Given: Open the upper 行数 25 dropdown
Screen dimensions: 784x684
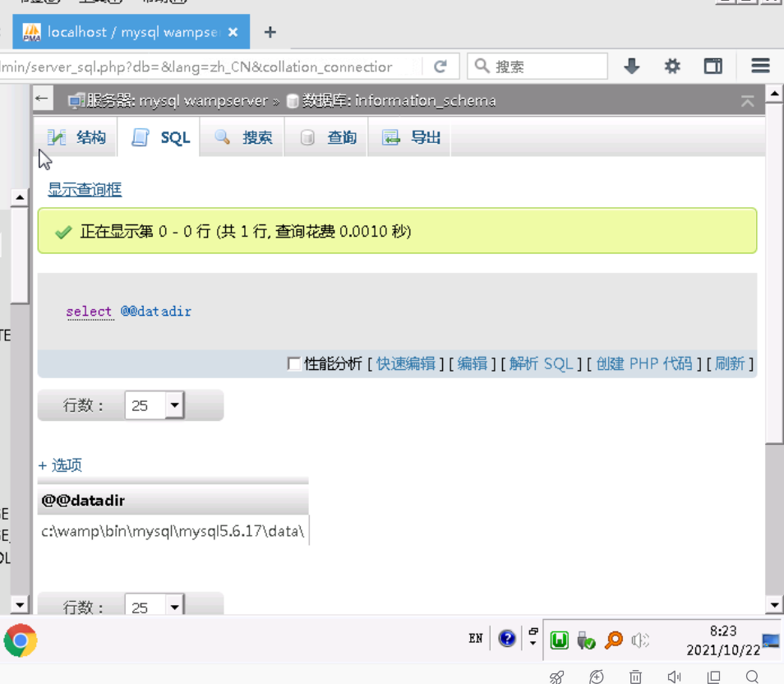Looking at the screenshot, I should (x=154, y=405).
